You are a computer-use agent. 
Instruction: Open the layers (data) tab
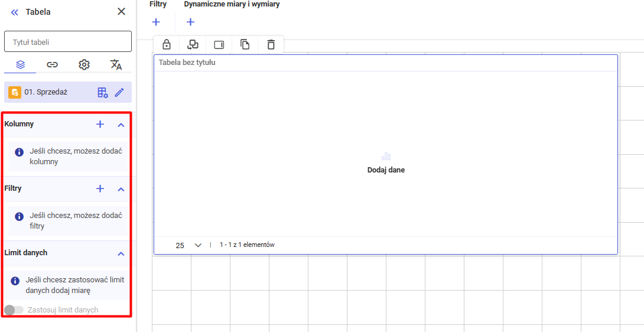click(x=20, y=64)
